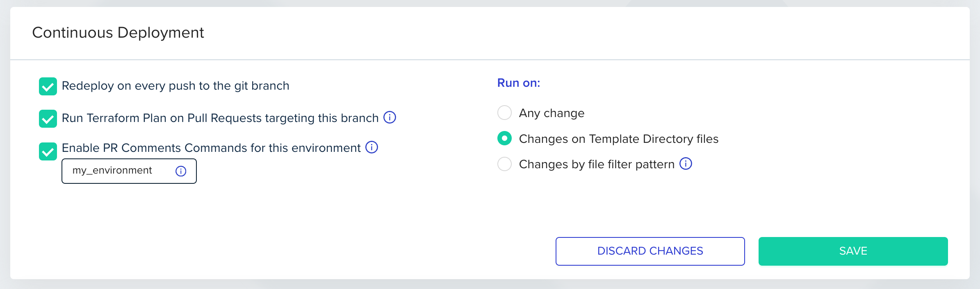Screen dimensions: 980x289
Task: Click the Continuous Deployment heading
Action: [118, 33]
